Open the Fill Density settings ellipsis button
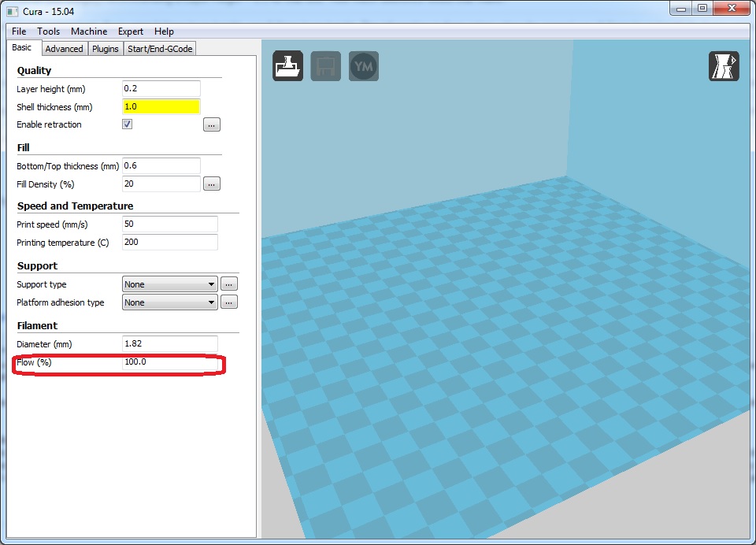The height and width of the screenshot is (545, 756). 212,184
